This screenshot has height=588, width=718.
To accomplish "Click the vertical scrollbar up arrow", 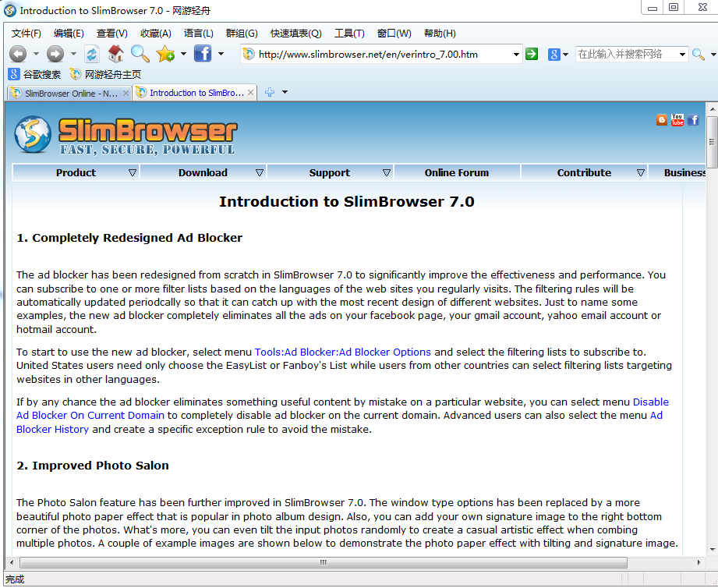I will point(712,109).
